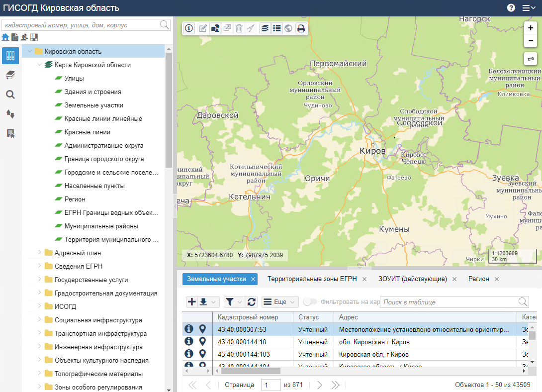Open the sidebar search magnifier panel
Image resolution: width=542 pixels, height=392 pixels.
[10, 95]
